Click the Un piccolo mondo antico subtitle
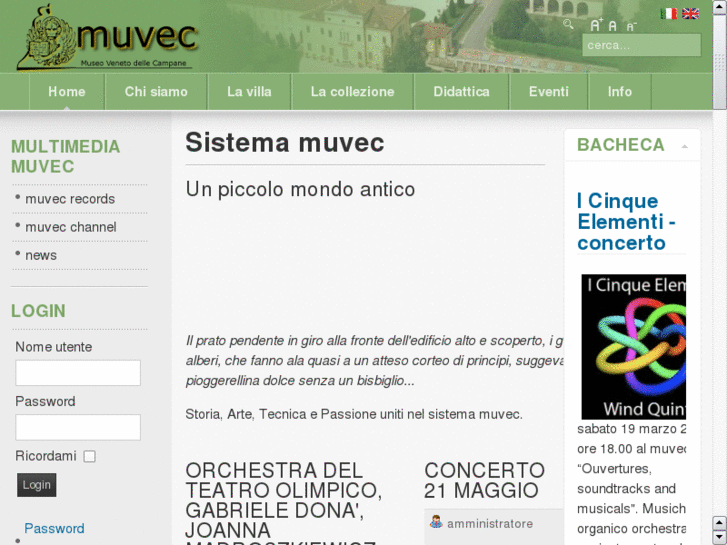The image size is (727, 545). (300, 189)
